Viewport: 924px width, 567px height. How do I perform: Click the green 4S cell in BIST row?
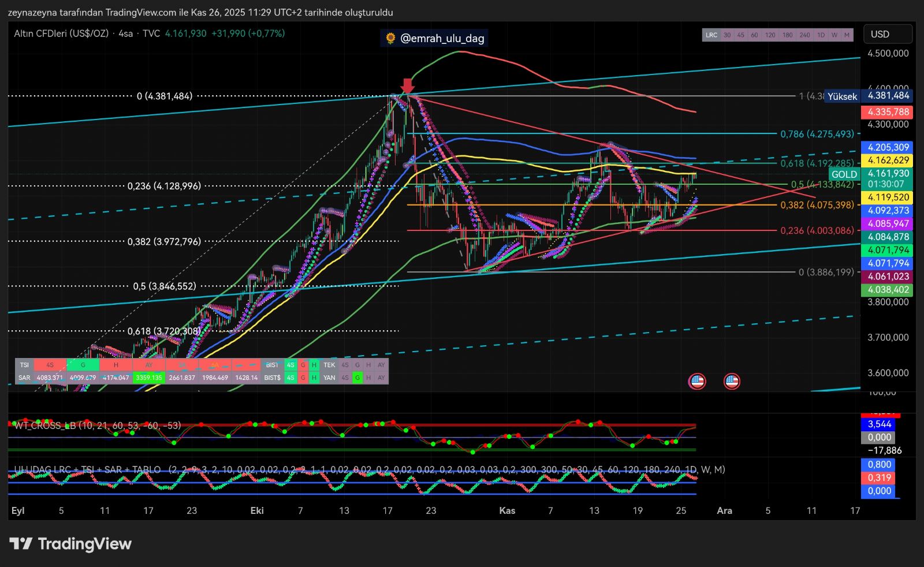click(x=290, y=365)
